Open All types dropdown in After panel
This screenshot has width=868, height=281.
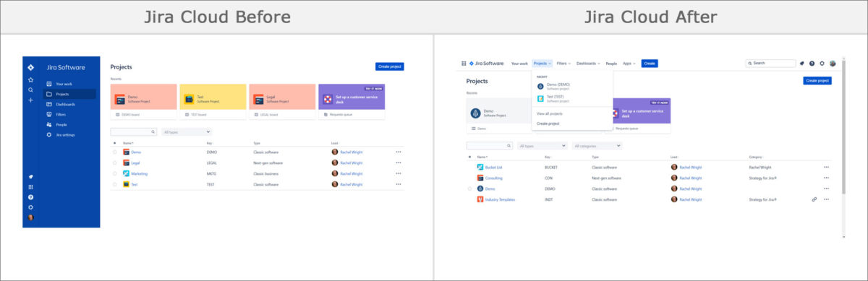(x=542, y=146)
